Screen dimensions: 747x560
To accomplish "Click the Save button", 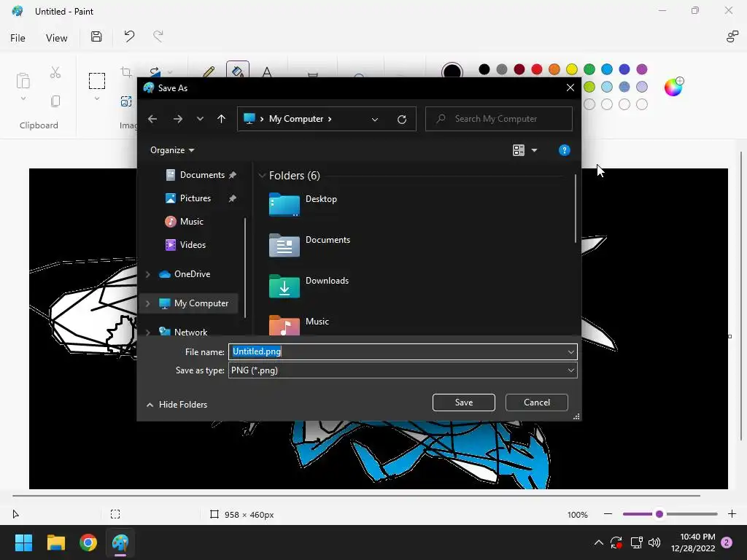I will (463, 402).
